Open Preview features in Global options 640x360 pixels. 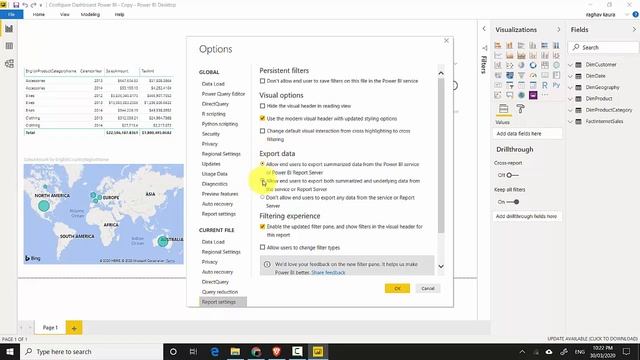[220, 194]
